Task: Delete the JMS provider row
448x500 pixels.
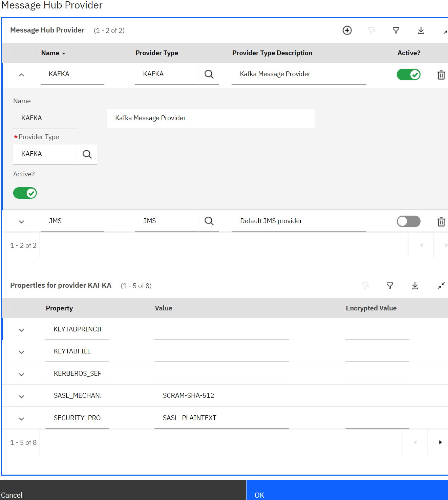Action: [441, 222]
